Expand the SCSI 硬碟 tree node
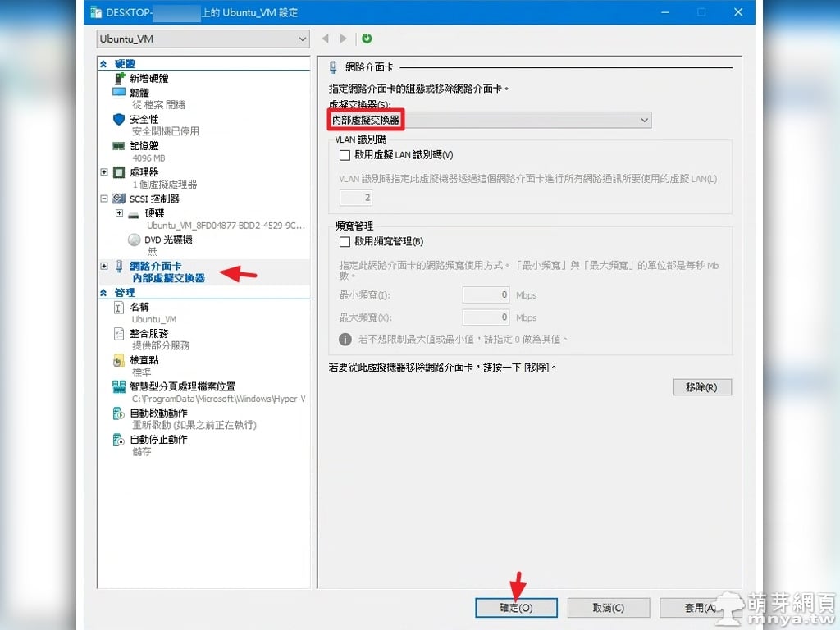 [x=120, y=213]
